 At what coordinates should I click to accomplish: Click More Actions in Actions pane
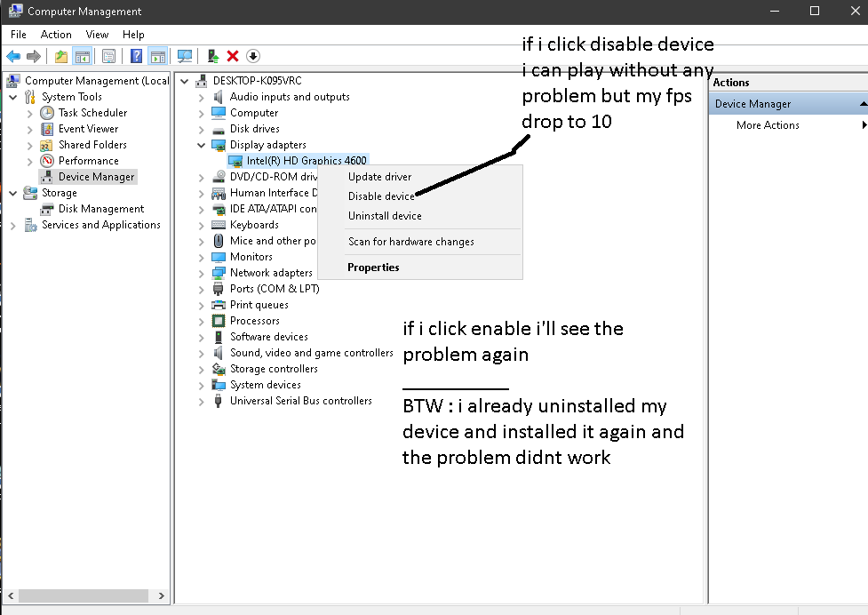pos(768,125)
